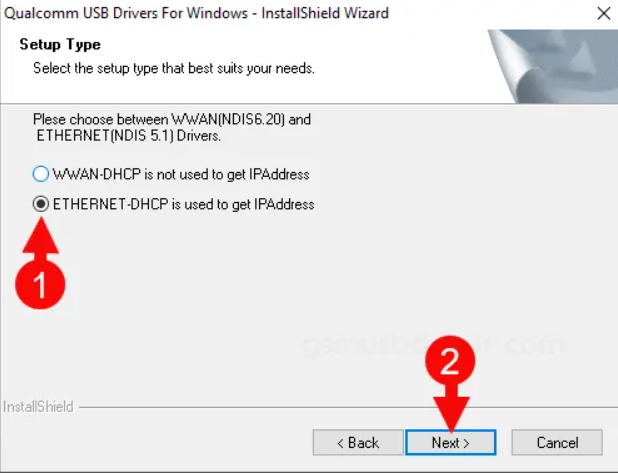Click the 'Select the setup type' subtitle text

tap(174, 68)
